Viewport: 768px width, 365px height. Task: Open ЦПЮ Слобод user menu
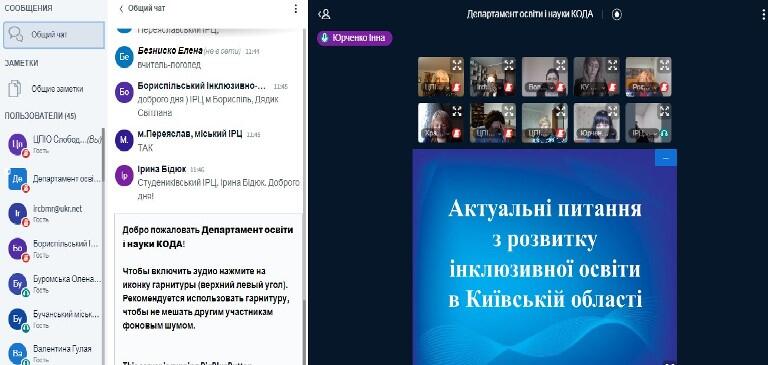pyautogui.click(x=54, y=144)
